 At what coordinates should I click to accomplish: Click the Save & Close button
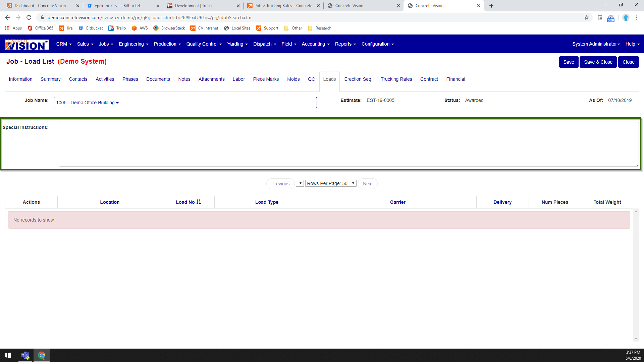(x=598, y=62)
